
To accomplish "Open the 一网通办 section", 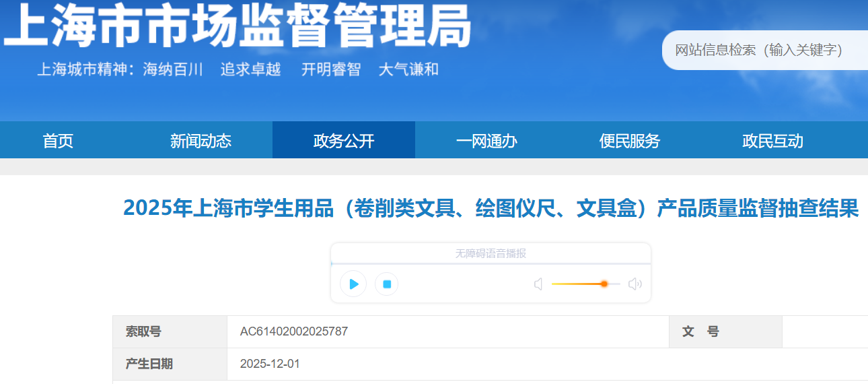I will (x=486, y=141).
